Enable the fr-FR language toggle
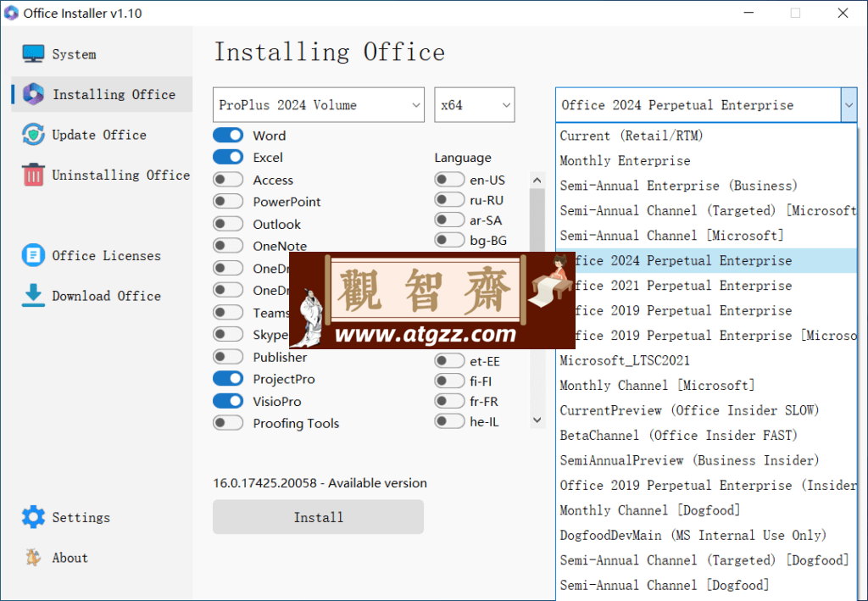The width and height of the screenshot is (868, 601). click(x=449, y=401)
